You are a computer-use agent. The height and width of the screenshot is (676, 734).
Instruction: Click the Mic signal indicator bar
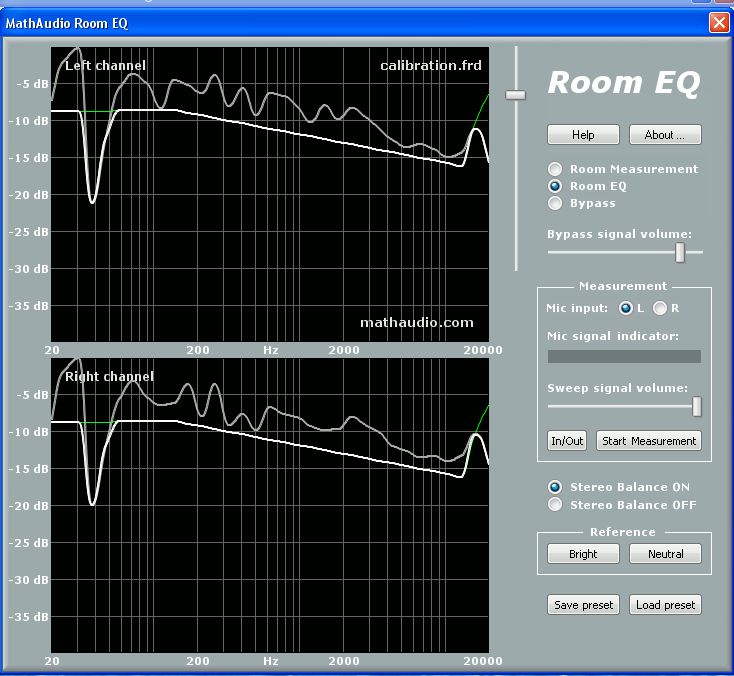(624, 356)
